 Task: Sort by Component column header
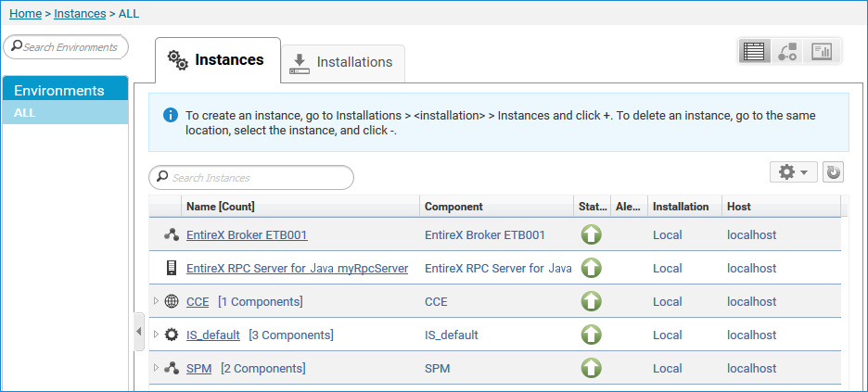[x=496, y=207]
